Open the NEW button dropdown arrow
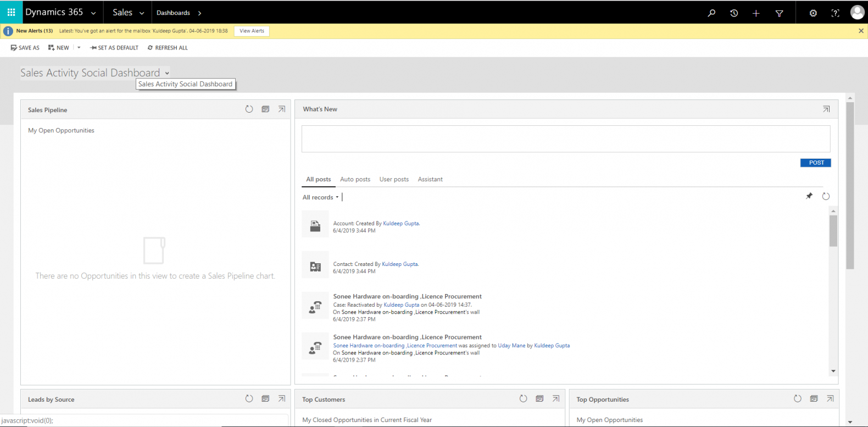 click(79, 48)
